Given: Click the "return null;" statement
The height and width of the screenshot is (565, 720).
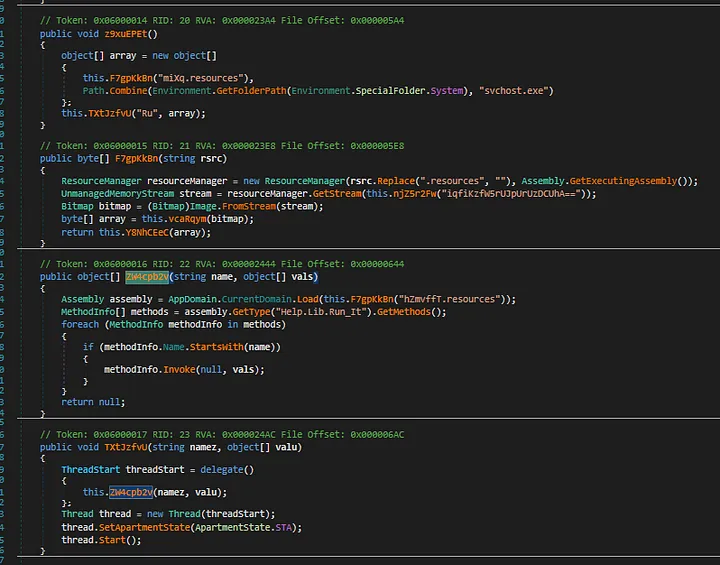Looking at the screenshot, I should click(x=93, y=402).
